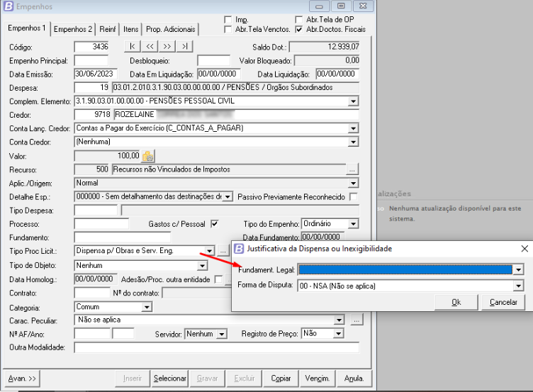Go to first record navigation button
This screenshot has height=392, width=533.
click(133, 46)
